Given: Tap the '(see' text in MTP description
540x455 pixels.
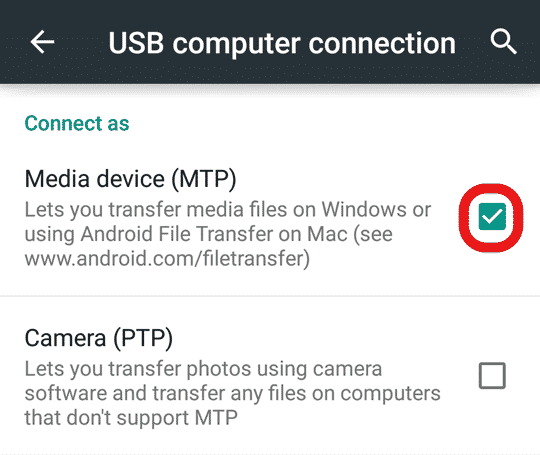Looking at the screenshot, I should pos(373,234).
